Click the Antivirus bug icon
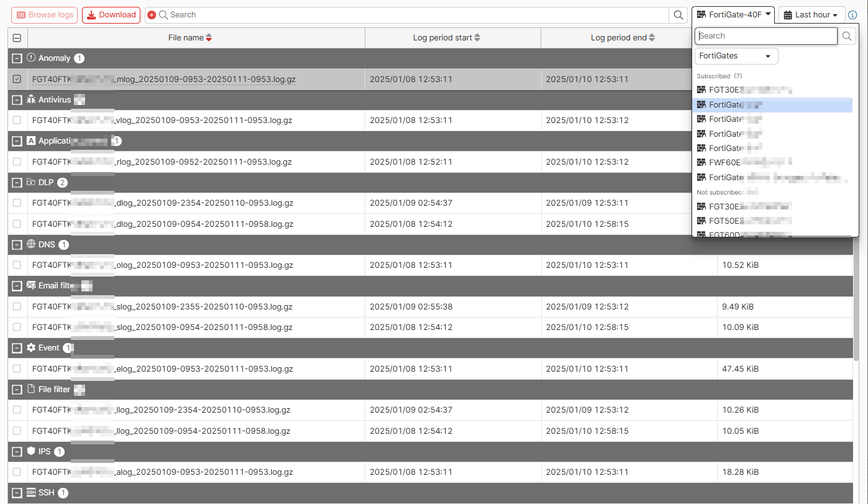Screen dimensions: 868x504 (31, 99)
